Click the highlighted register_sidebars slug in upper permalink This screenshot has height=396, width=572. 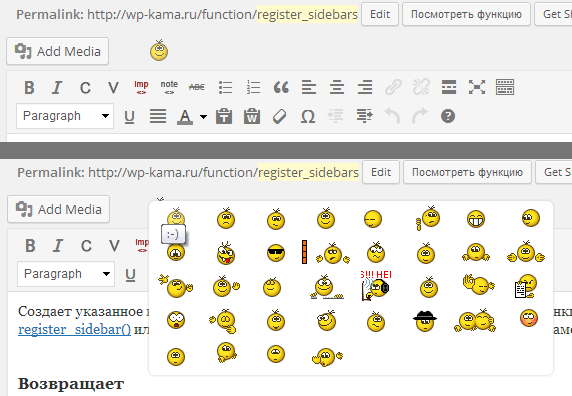(x=308, y=14)
